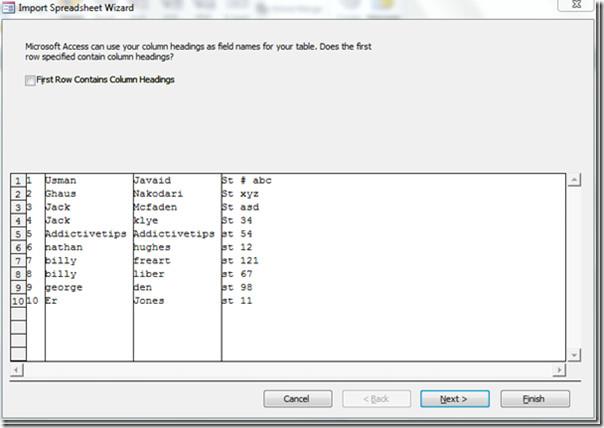Click the cell containing St asd
The width and height of the screenshot is (604, 428).
pos(393,207)
